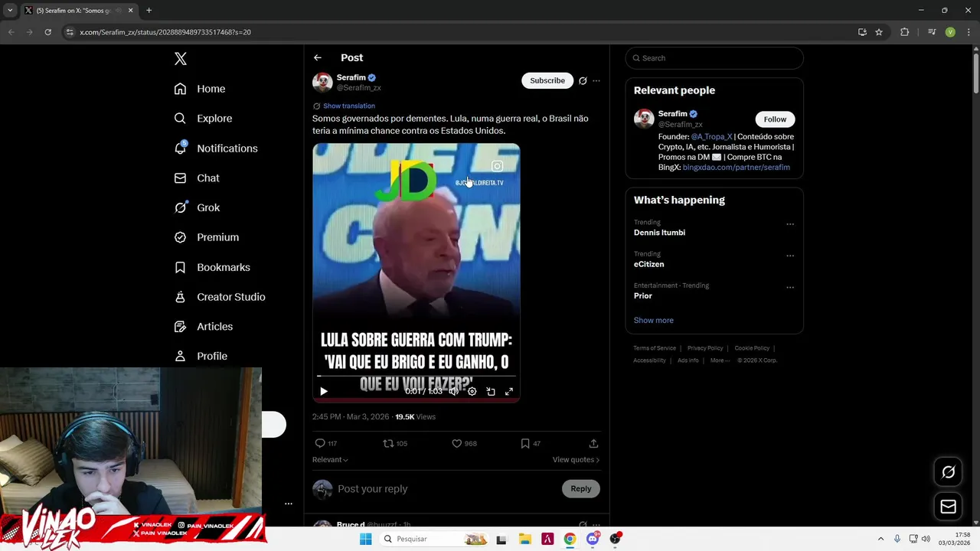Open Serafim's avatar in the post header
This screenshot has width=980, height=551.
[322, 83]
